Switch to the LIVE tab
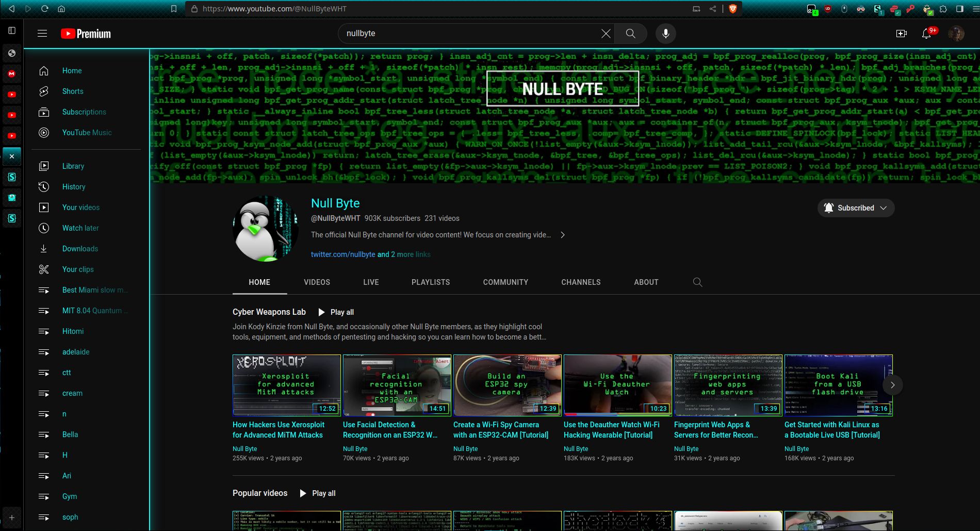Image resolution: width=980 pixels, height=531 pixels. [x=371, y=282]
